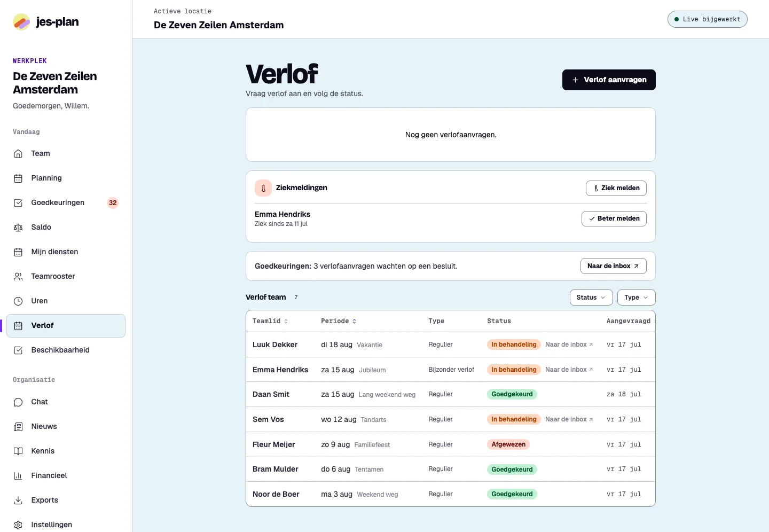769x532 pixels.
Task: Open Team in the sidebar menu
Action: [x=66, y=154]
